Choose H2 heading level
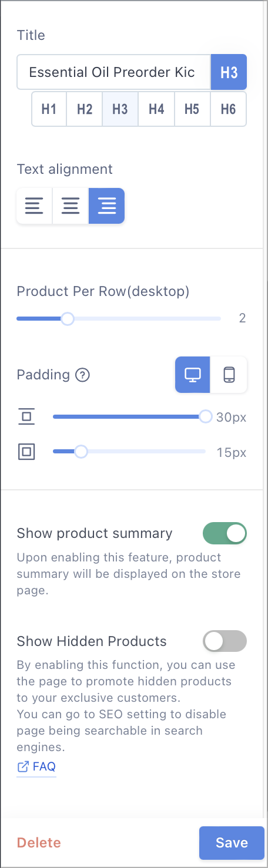268x868 pixels. click(85, 109)
